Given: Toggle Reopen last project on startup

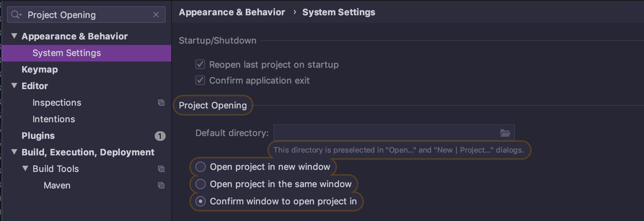Looking at the screenshot, I should [x=200, y=64].
